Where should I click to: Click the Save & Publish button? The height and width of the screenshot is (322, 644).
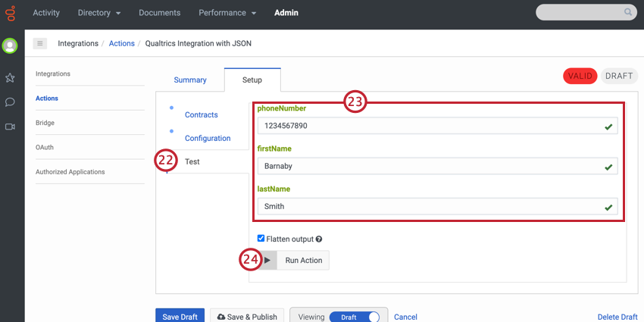pos(247,316)
